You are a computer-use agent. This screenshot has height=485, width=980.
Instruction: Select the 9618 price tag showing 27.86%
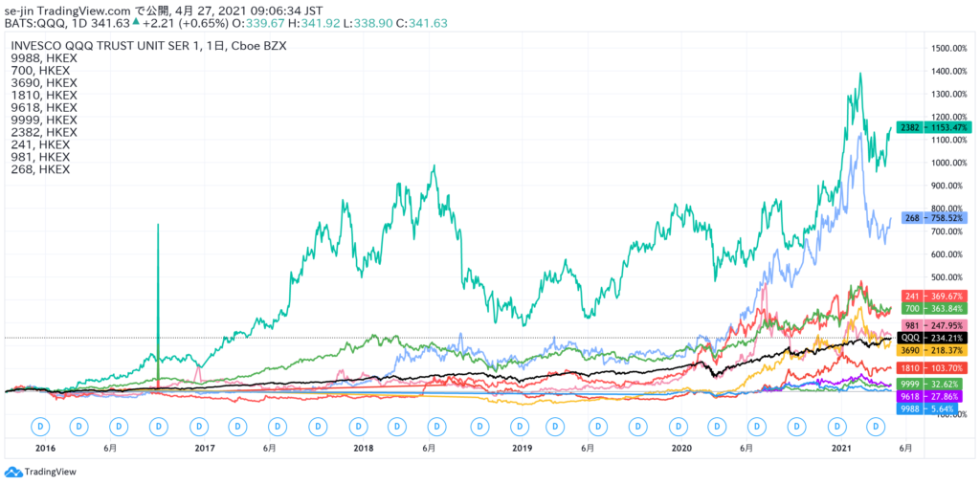(x=931, y=396)
